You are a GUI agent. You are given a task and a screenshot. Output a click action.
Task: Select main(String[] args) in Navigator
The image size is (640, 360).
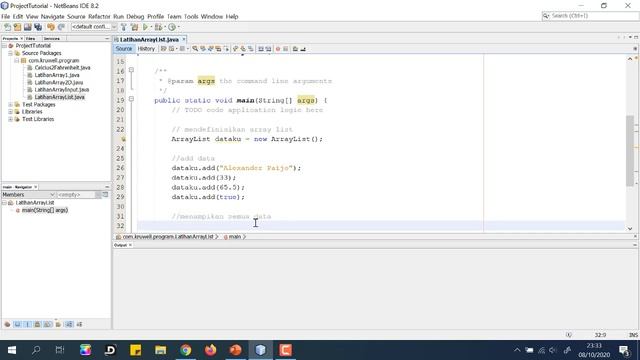pyautogui.click(x=45, y=210)
